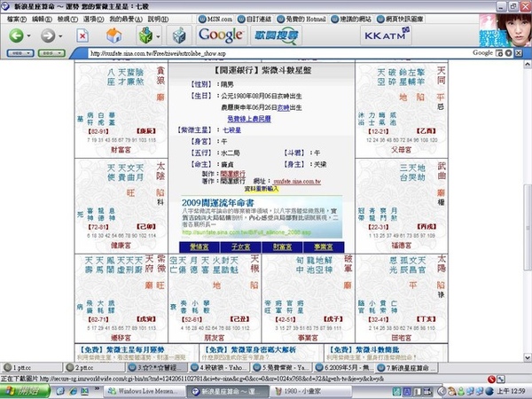This screenshot has width=532, height=399.
Task: Open the 我的最愛(A) menu
Action: (x=126, y=20)
